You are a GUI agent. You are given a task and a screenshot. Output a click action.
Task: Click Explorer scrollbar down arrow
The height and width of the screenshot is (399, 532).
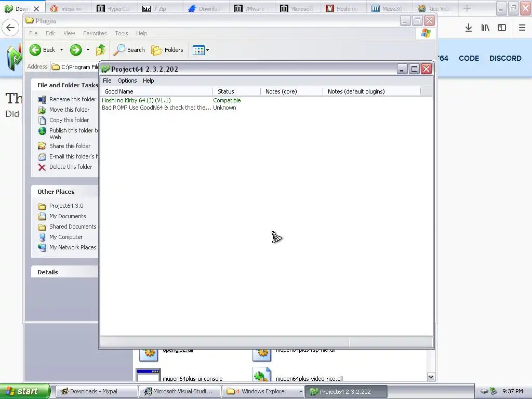click(x=431, y=377)
